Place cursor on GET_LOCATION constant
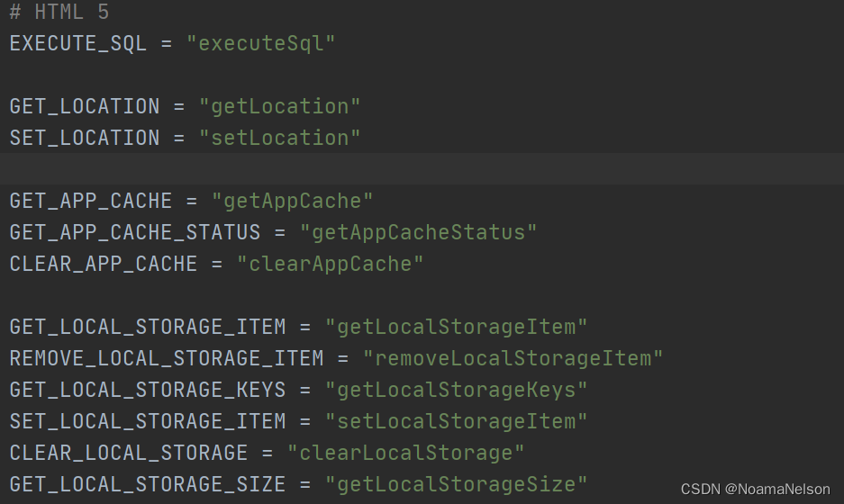 (85, 106)
